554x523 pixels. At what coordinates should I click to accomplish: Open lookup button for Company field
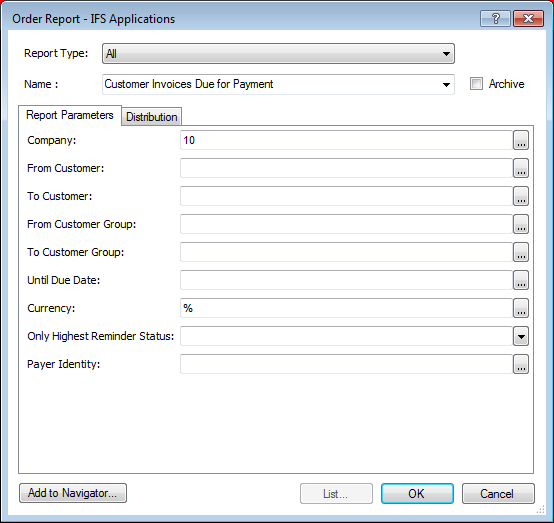(x=521, y=140)
